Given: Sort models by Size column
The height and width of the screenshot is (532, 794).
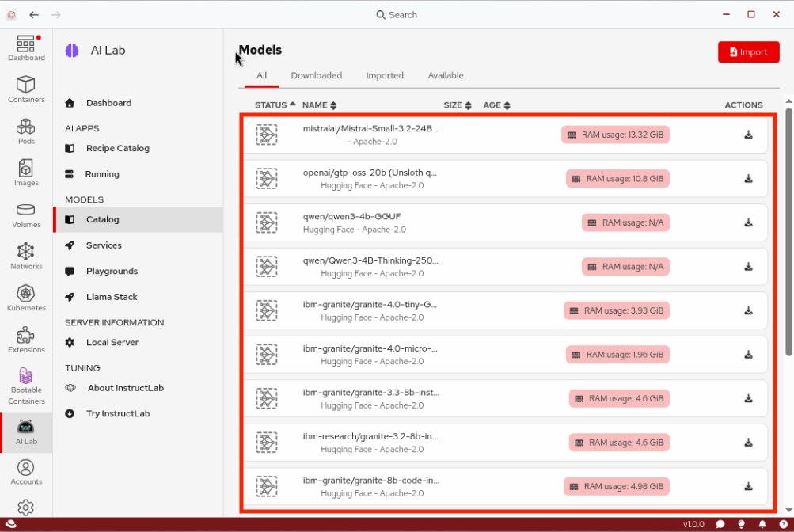Looking at the screenshot, I should point(458,105).
